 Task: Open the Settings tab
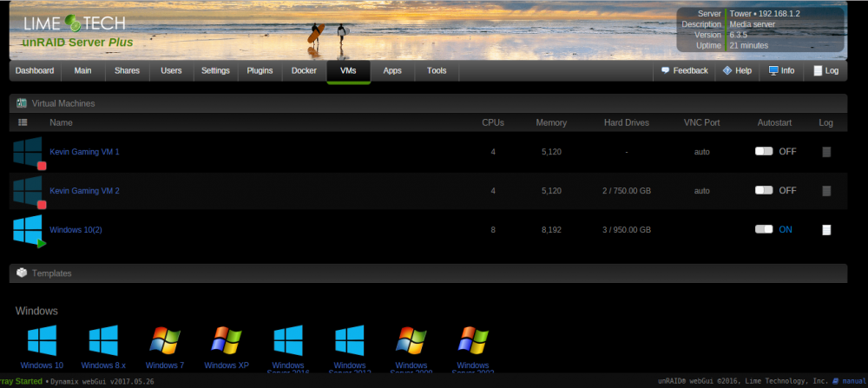[215, 71]
